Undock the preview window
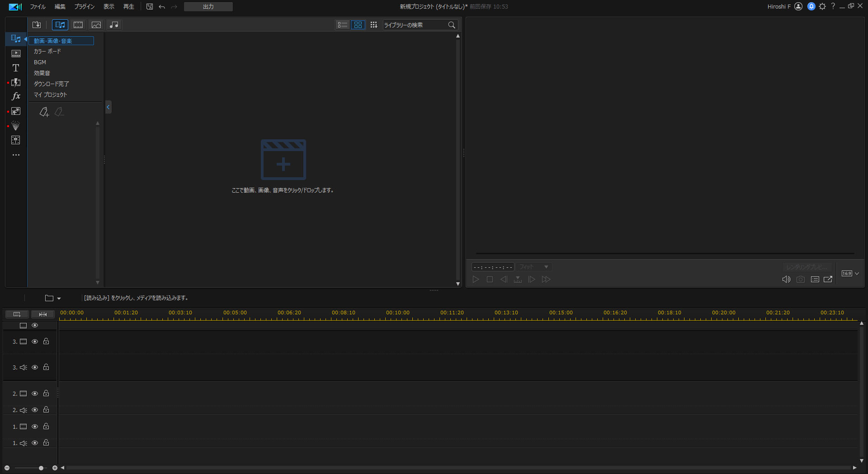The width and height of the screenshot is (868, 474). 828,280
